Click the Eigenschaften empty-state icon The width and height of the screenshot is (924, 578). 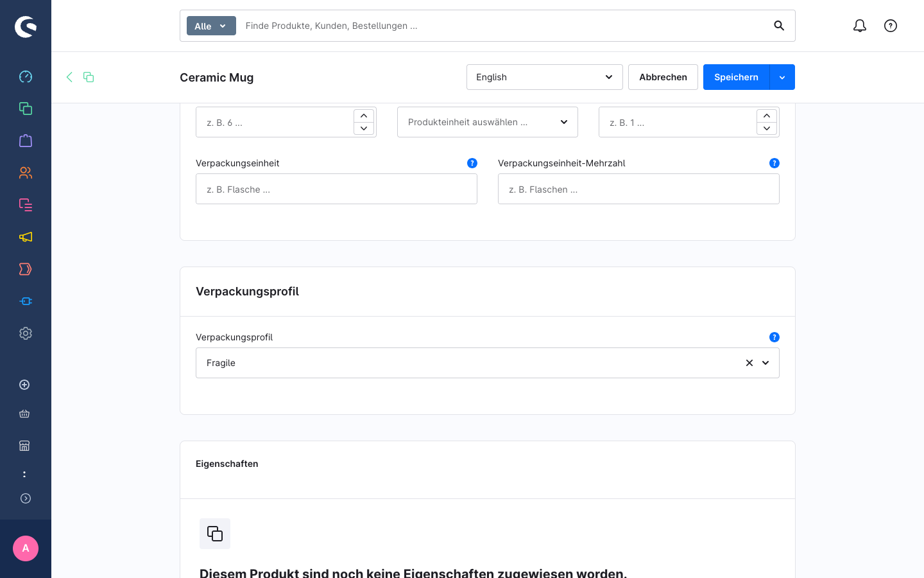(215, 534)
